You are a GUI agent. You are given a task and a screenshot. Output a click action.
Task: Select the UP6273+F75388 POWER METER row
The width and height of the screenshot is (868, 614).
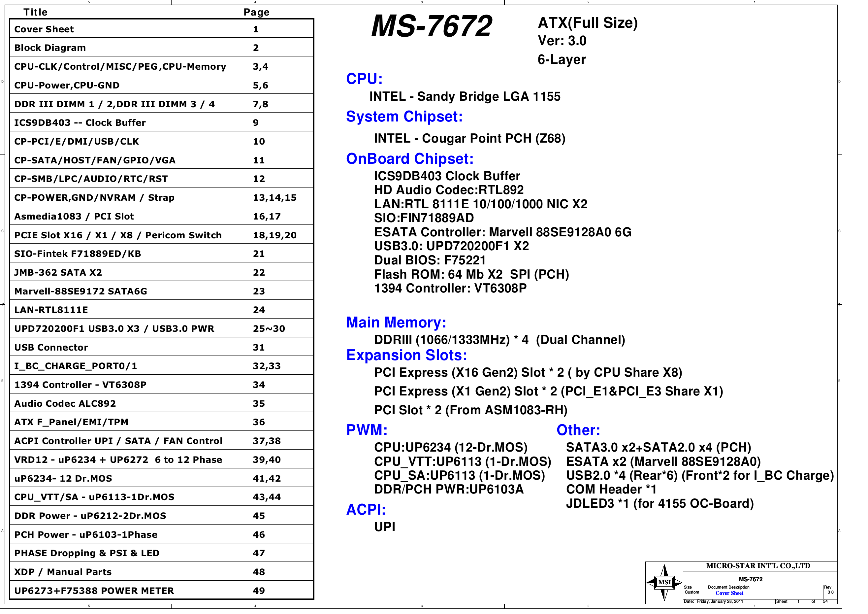coord(94,591)
